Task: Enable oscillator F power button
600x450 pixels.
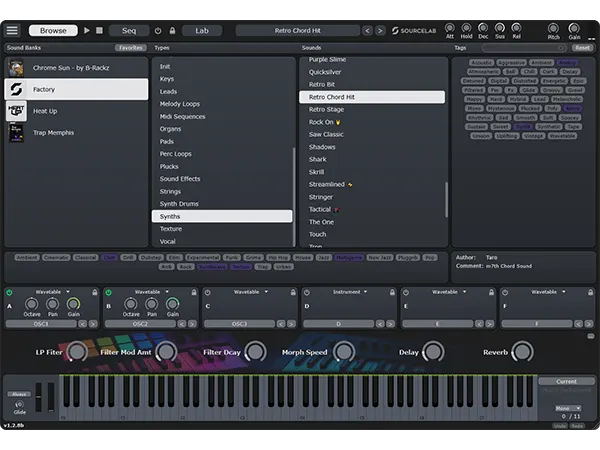Action: (x=505, y=292)
